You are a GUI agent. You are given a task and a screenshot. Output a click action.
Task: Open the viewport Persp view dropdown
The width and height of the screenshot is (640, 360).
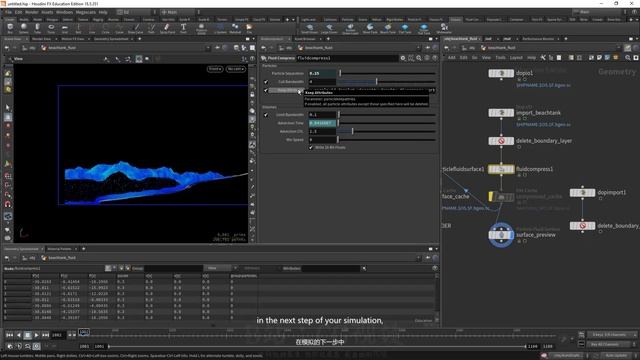[x=215, y=69]
